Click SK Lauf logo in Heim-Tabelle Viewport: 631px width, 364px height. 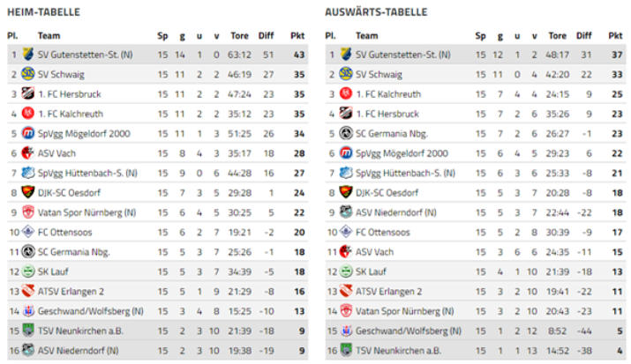point(27,271)
